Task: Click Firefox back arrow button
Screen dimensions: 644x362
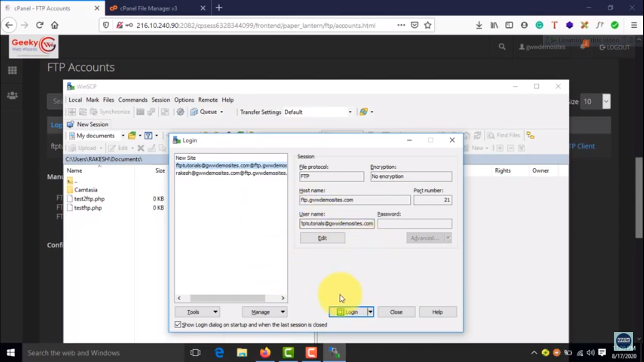Action: (x=9, y=25)
